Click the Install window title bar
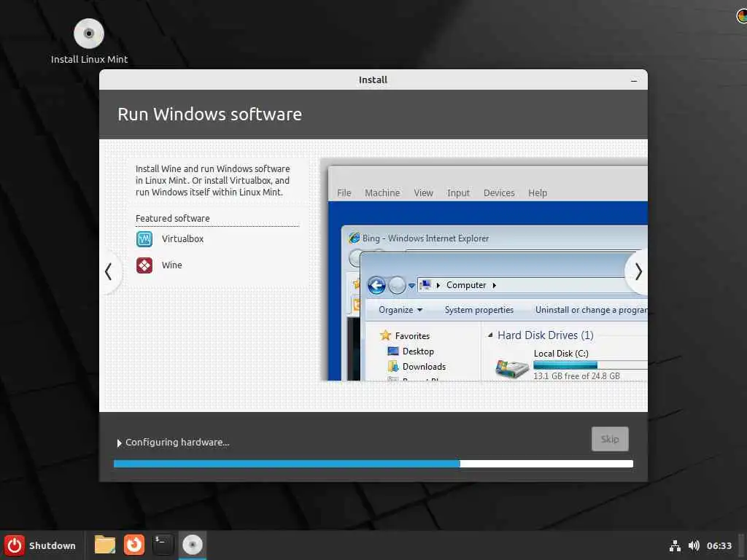747x560 pixels. (373, 79)
